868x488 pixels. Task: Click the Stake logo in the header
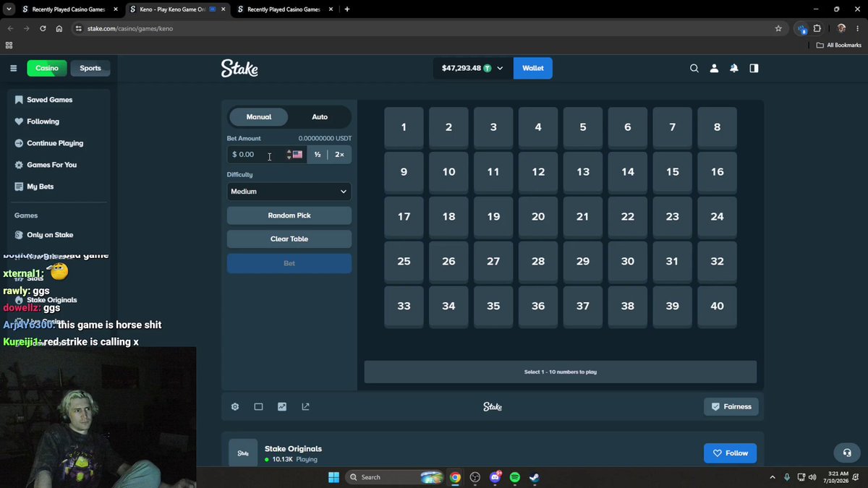click(239, 68)
